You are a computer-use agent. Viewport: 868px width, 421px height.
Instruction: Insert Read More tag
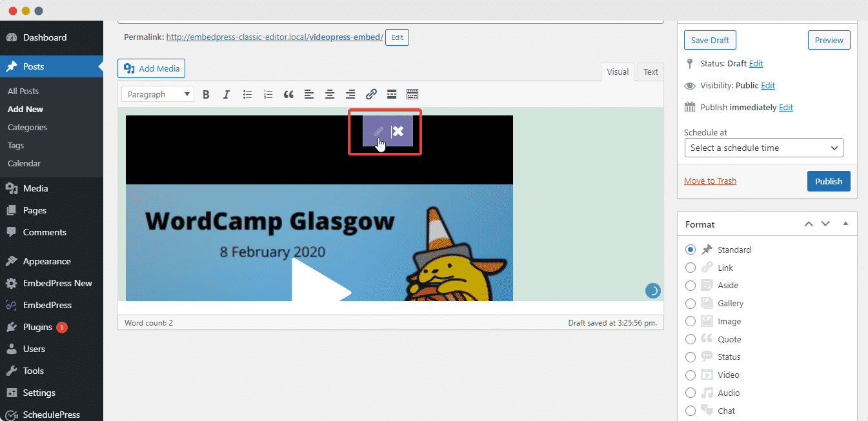[392, 94]
